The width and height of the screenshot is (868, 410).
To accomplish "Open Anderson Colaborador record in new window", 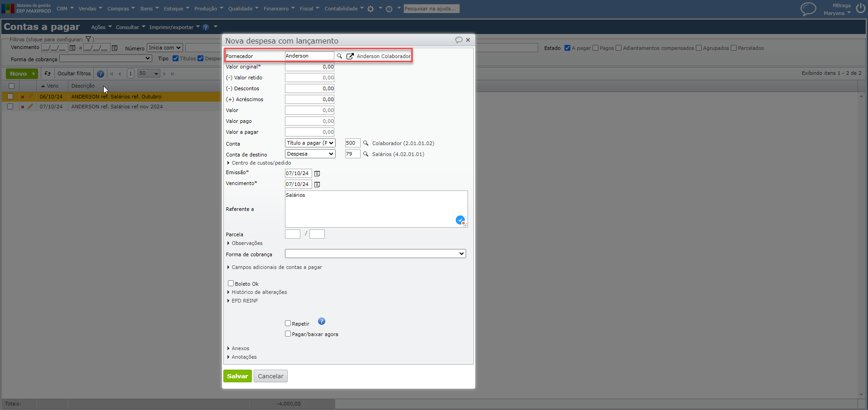I will pyautogui.click(x=350, y=56).
